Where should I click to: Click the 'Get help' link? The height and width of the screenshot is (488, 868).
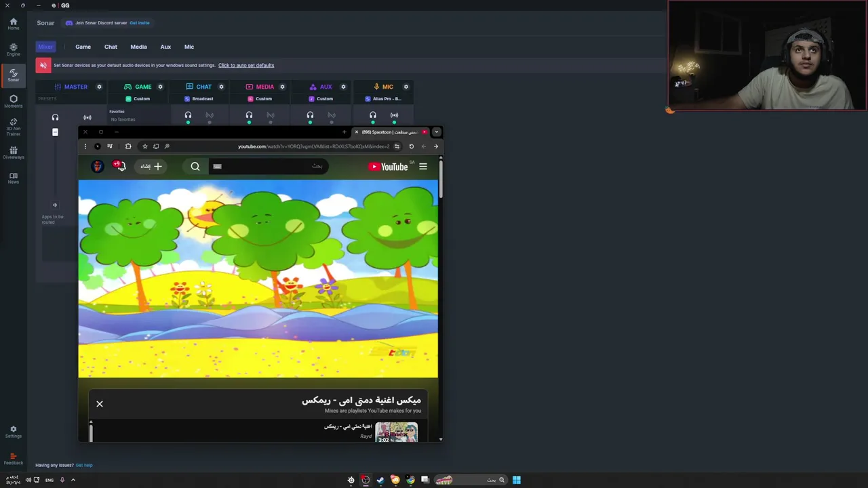tap(84, 466)
